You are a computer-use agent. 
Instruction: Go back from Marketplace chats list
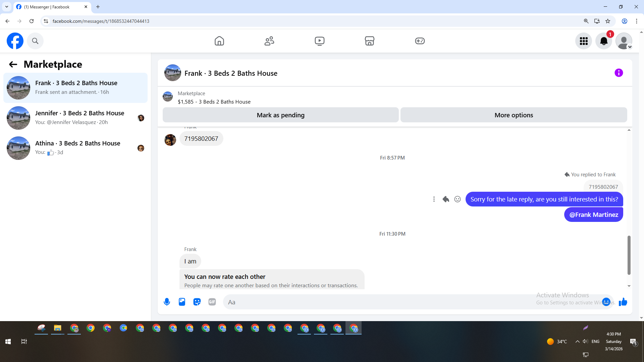(13, 64)
